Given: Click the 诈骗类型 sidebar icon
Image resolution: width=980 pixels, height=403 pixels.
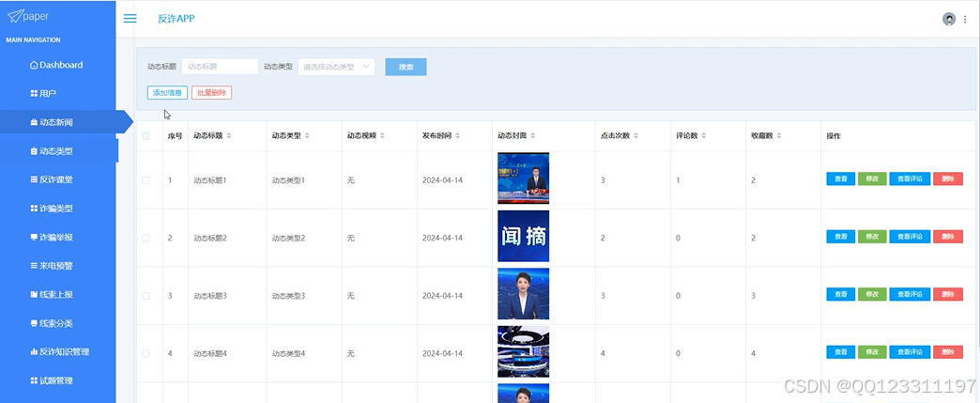Looking at the screenshot, I should (34, 209).
